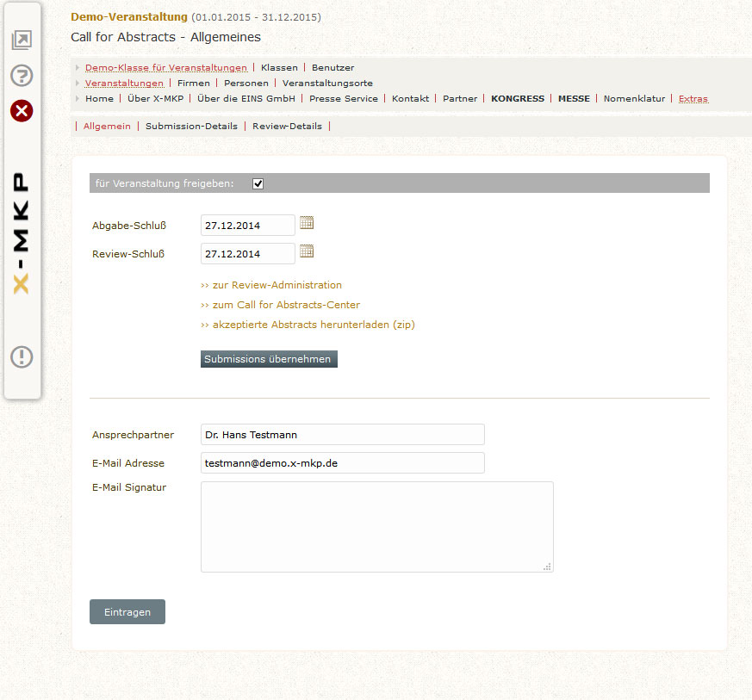
Task: Open the help question mark icon
Action: coord(22,75)
